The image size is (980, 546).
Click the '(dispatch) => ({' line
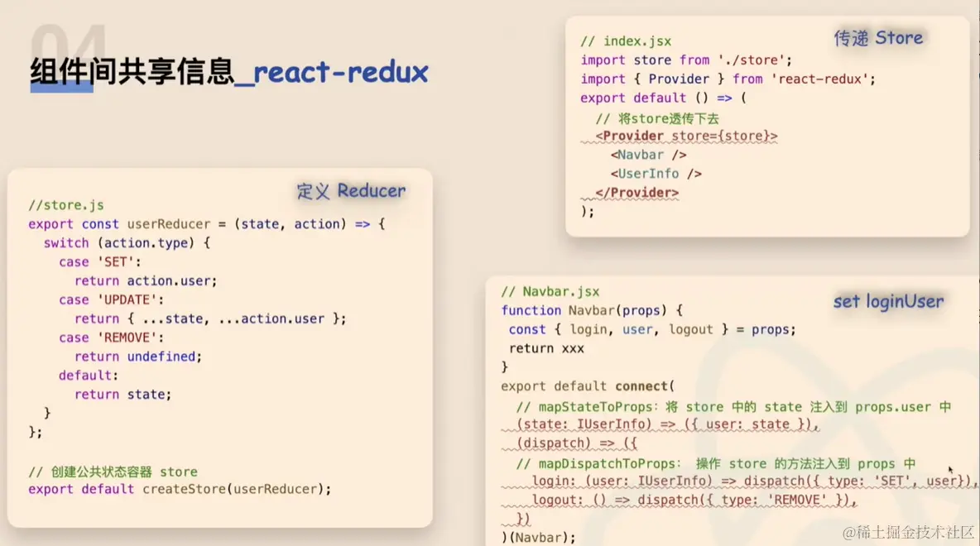coord(576,443)
